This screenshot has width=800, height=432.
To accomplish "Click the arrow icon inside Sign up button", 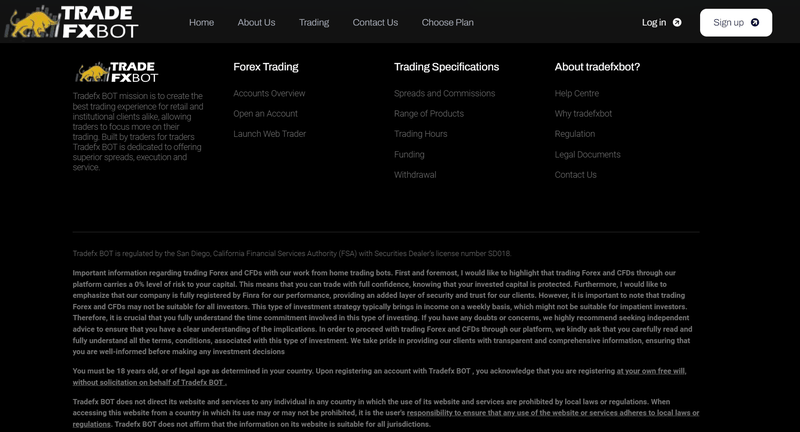I will [x=755, y=22].
